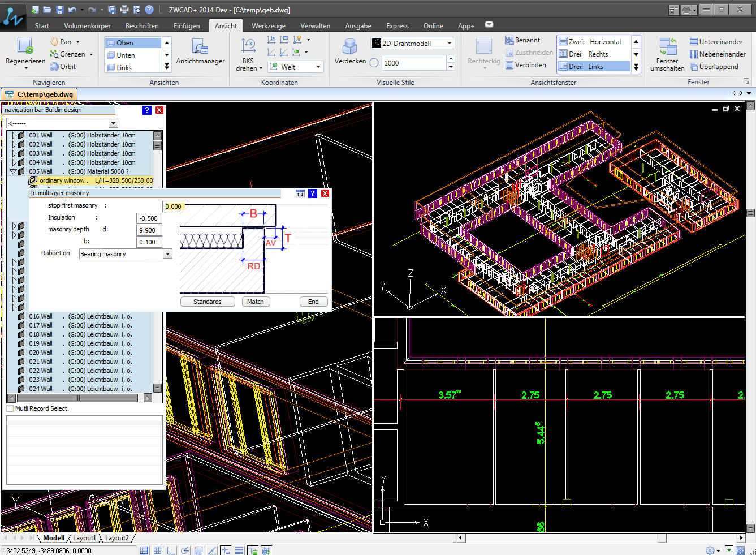Click the Print icon in quick access toolbar
The image size is (756, 555).
point(124,9)
